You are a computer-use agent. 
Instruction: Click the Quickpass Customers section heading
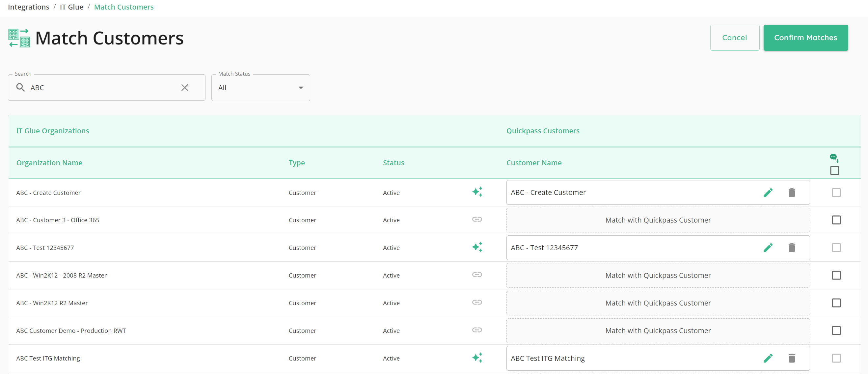(543, 131)
